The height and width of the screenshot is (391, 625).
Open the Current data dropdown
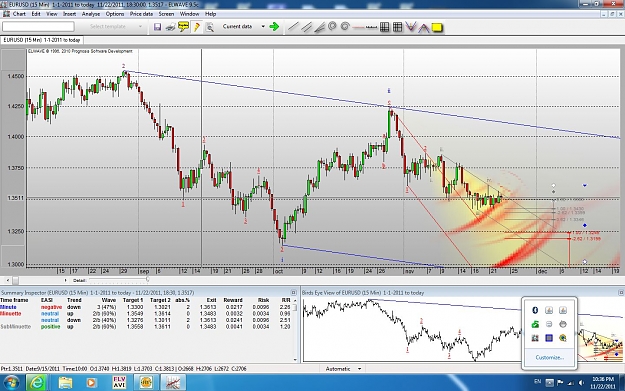click(x=263, y=26)
